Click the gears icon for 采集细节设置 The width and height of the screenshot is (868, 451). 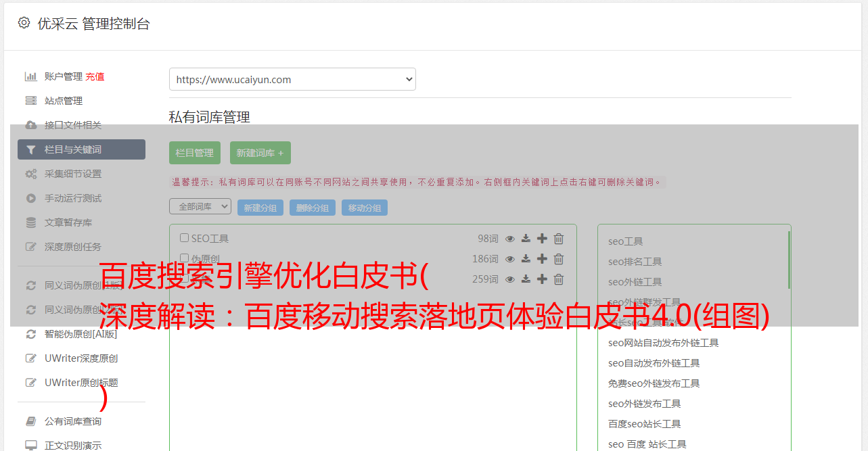30,174
